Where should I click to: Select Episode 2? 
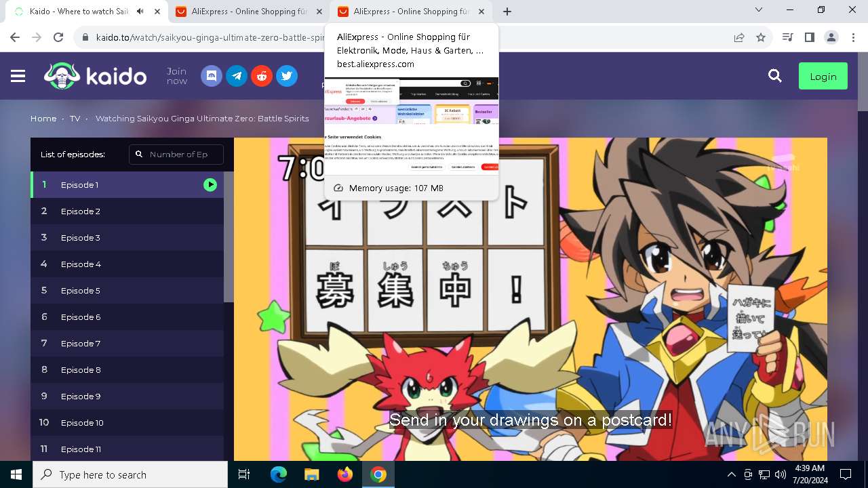(127, 211)
